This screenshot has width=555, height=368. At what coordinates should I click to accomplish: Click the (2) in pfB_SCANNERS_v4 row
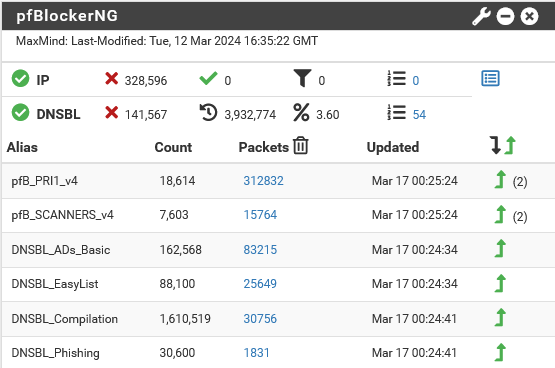tap(520, 217)
